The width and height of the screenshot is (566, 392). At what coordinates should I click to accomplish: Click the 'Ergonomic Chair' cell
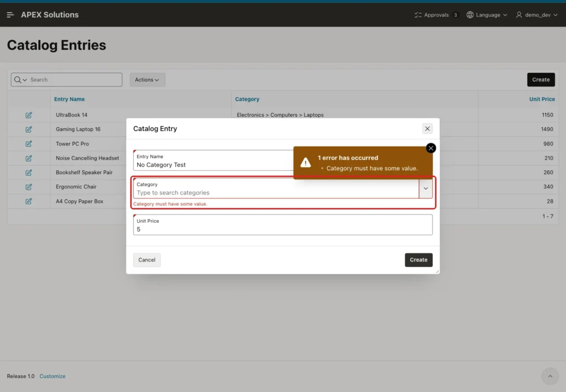[76, 187]
